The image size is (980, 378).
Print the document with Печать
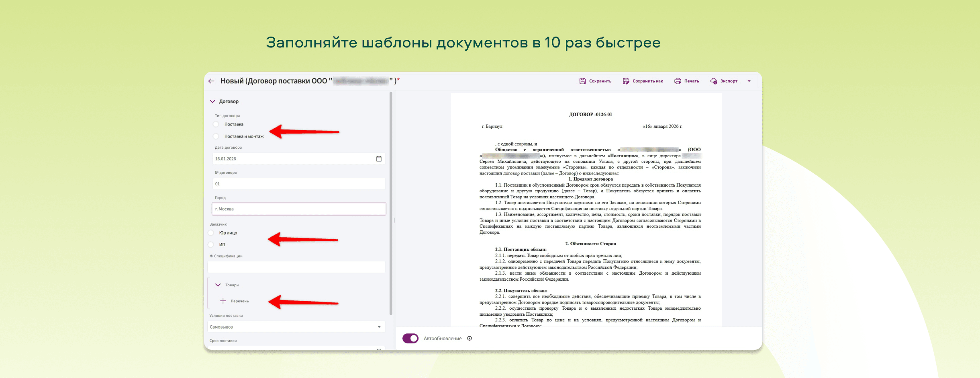686,81
